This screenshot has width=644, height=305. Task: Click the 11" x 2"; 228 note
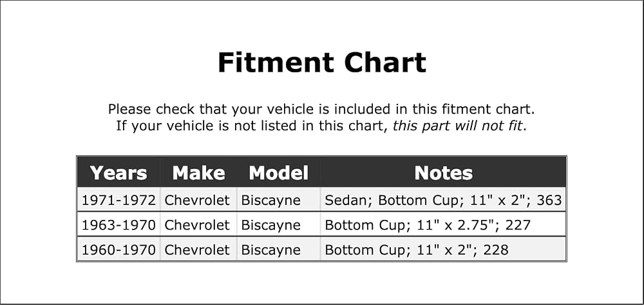417,250
